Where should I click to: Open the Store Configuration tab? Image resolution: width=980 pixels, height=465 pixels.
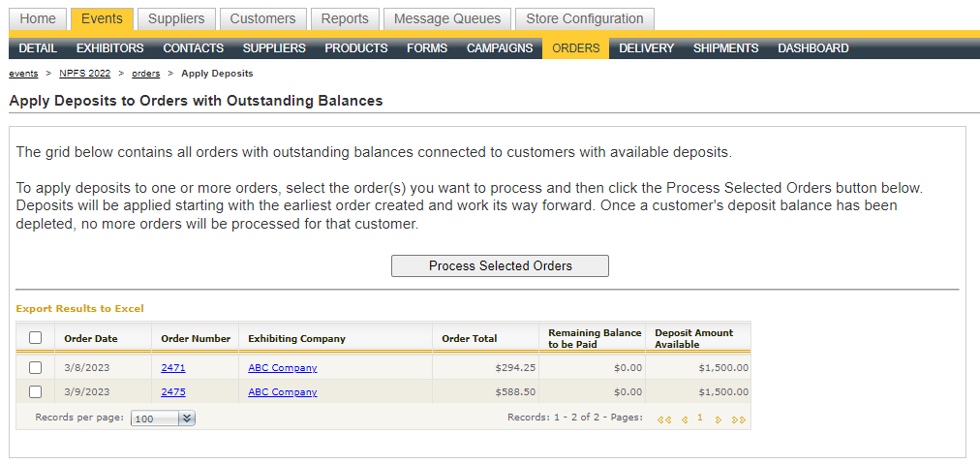(x=584, y=18)
